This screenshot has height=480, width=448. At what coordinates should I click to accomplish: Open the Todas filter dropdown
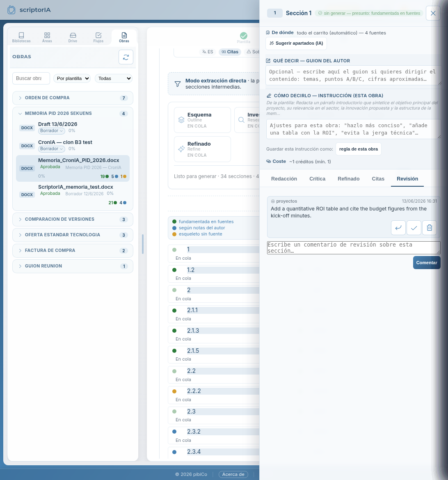coord(114,78)
